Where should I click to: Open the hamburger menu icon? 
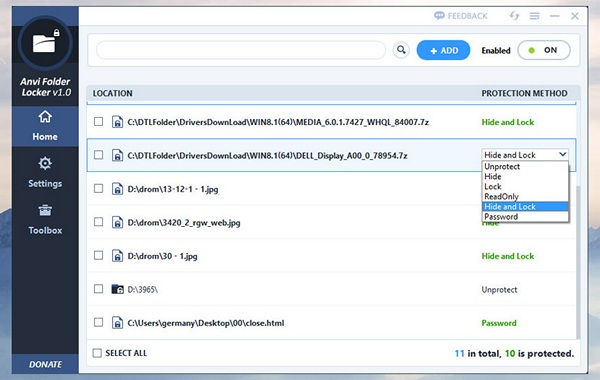pos(535,16)
